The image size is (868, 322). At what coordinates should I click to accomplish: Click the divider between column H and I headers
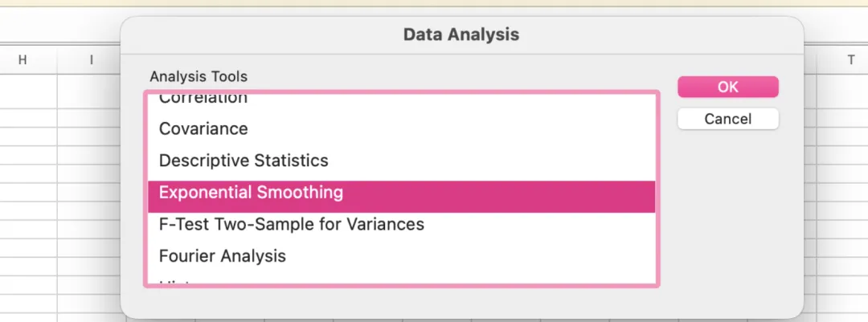click(57, 59)
